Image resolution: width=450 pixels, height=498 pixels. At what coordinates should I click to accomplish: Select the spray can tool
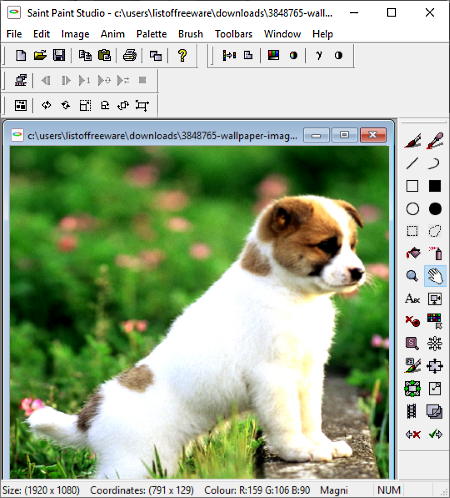click(x=435, y=253)
